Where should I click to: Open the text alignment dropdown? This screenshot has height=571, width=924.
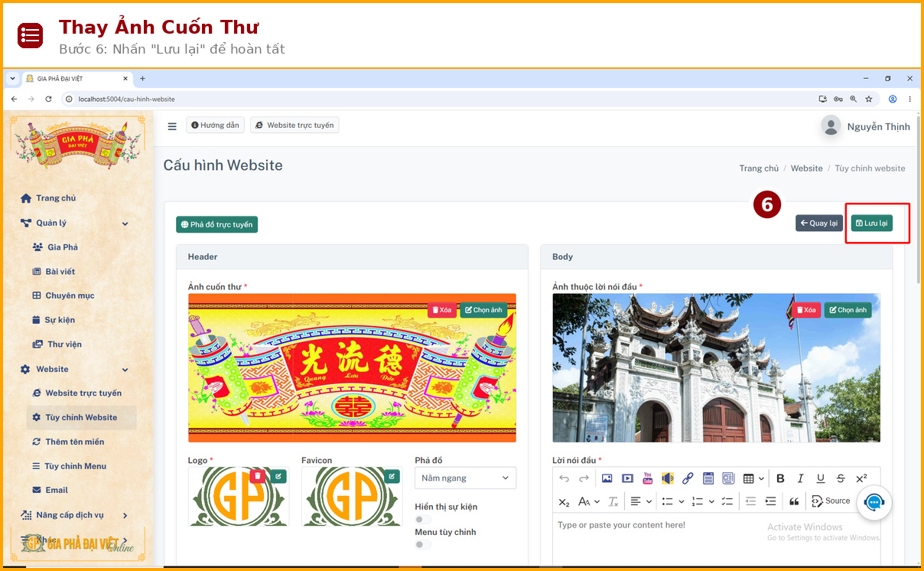pos(641,501)
